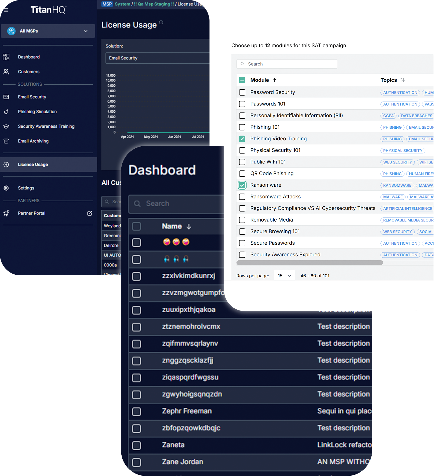This screenshot has height=476, width=448.
Task: Uncheck the Ransomware module checkbox
Action: (x=242, y=185)
